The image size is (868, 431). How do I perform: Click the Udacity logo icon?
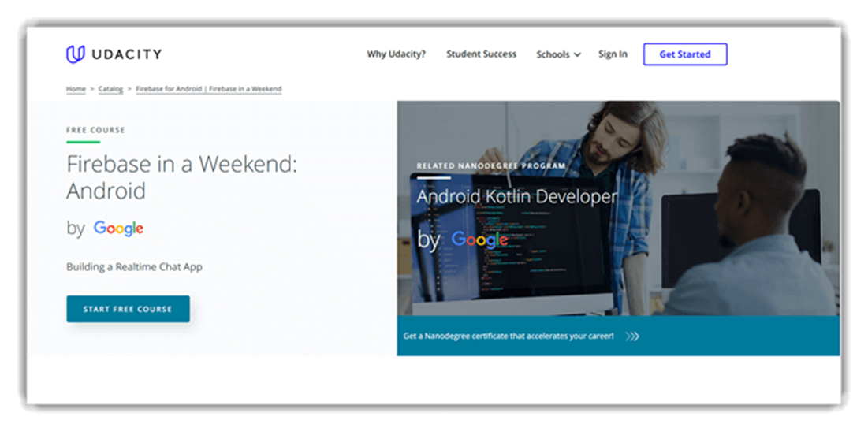pos(75,54)
